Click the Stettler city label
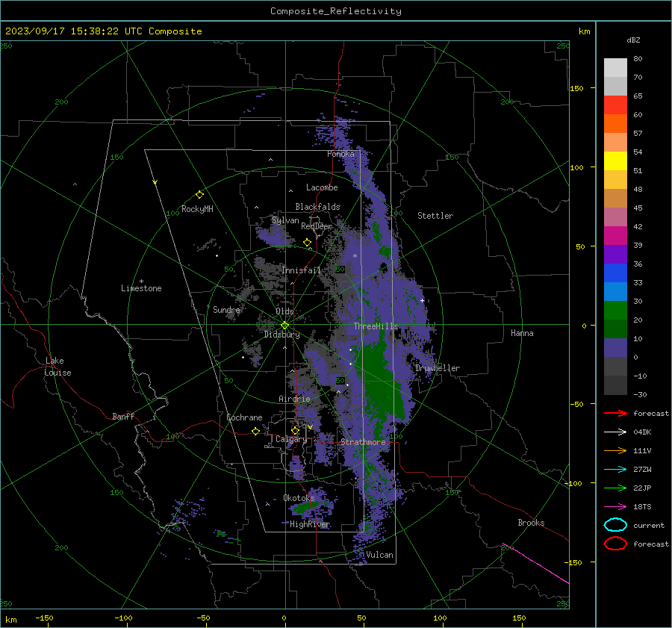 (x=435, y=216)
